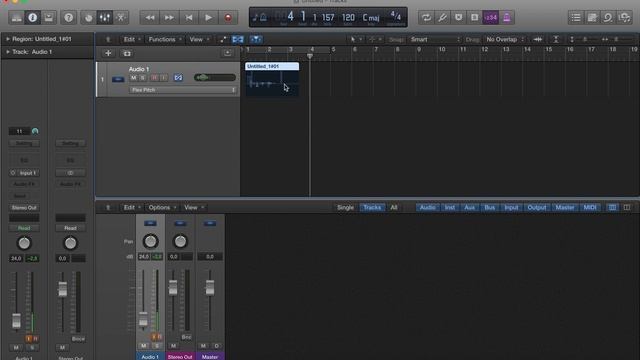Open the Tracks area Functions menu

(x=164, y=39)
